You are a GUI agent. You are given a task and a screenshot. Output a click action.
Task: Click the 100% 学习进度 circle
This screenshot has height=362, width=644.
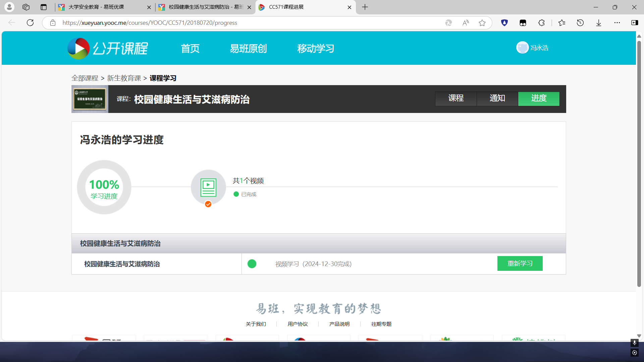point(104,187)
